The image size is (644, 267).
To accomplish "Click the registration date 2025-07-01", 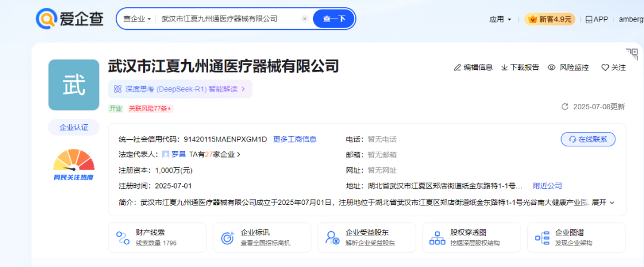I will coord(174,186).
